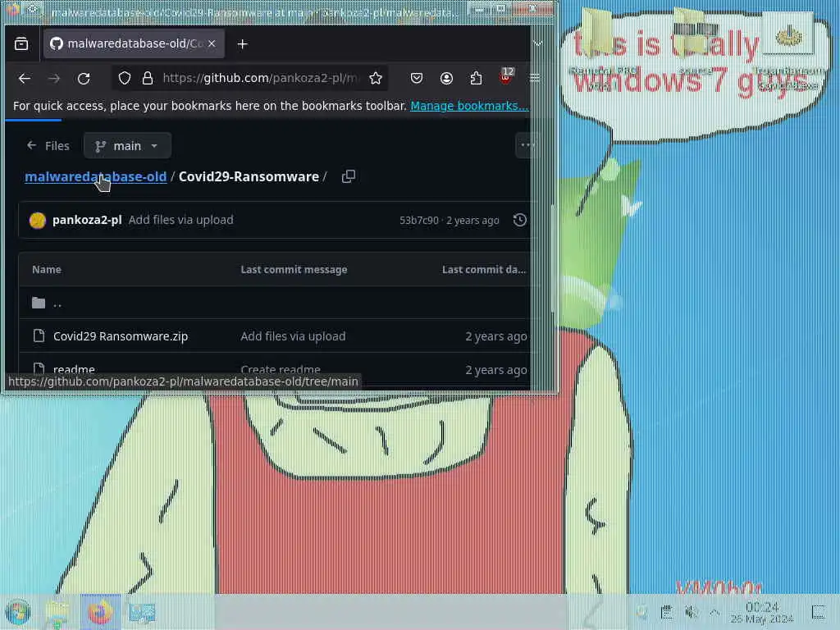The image size is (840, 630).
Task: Open the zip row's commit message
Action: click(x=293, y=336)
